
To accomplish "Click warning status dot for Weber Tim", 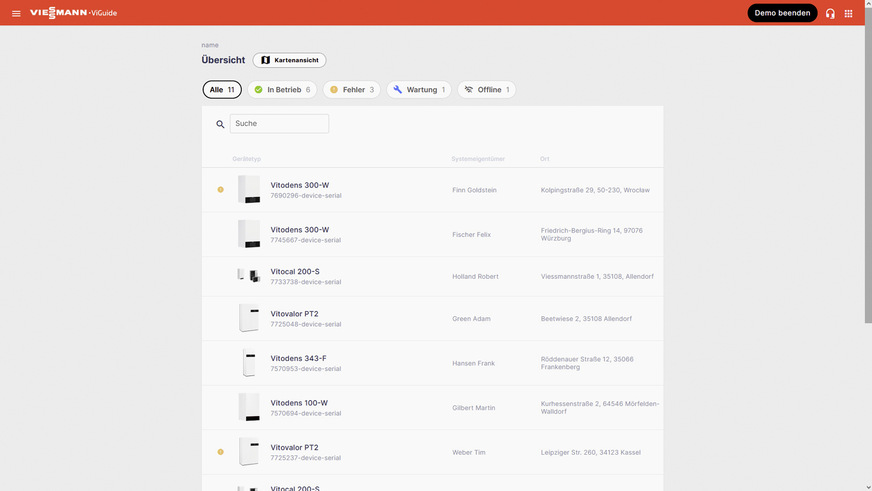I will 221,452.
